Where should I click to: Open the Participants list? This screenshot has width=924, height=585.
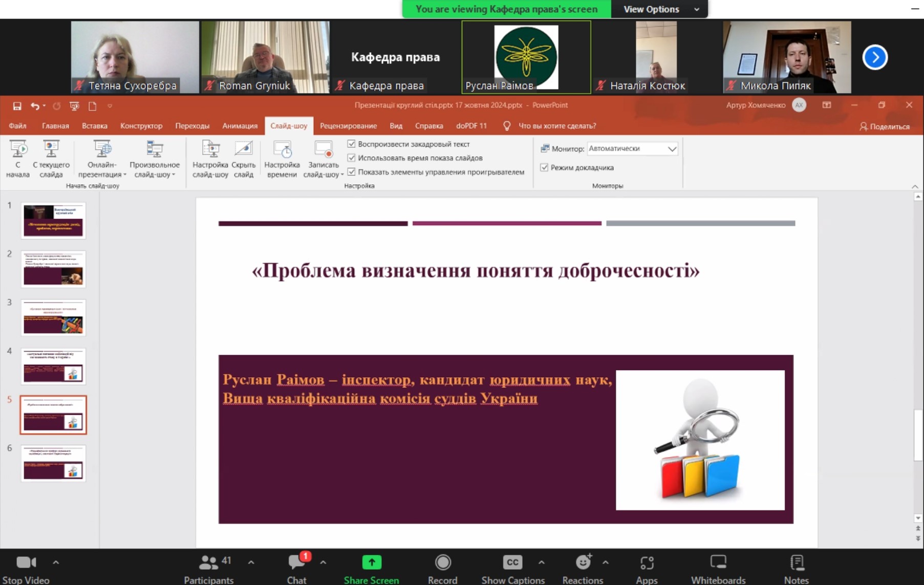click(208, 562)
